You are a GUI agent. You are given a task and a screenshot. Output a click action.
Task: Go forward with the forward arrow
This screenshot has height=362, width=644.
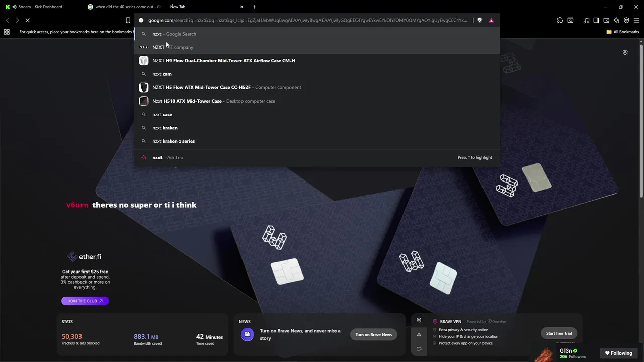click(17, 20)
